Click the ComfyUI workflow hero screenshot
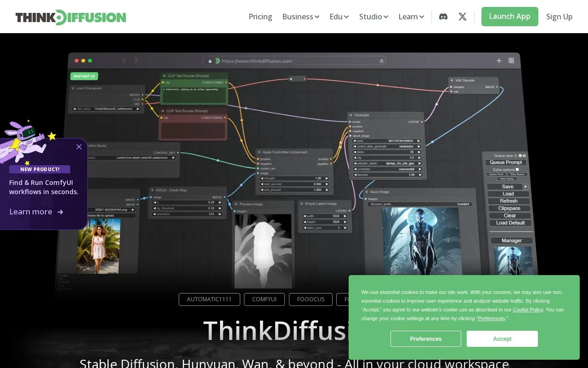Viewport: 588px width, 368px height. click(294, 170)
